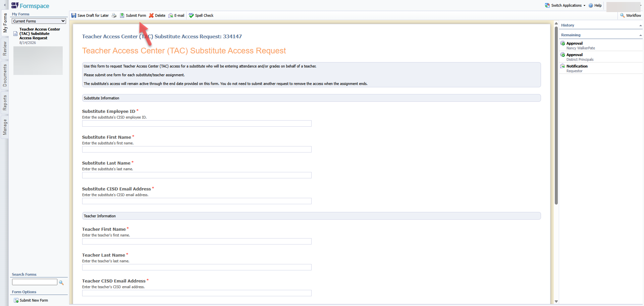Click the form scrollbar down arrow
Viewport: 644px width, 306px height.
tap(556, 302)
